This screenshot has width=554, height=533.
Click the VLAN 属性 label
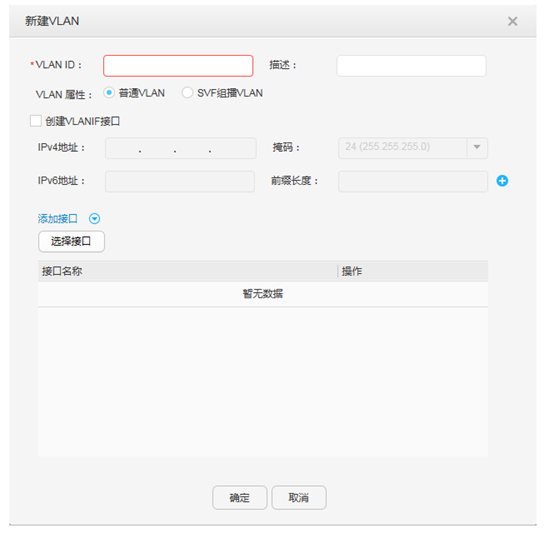(64, 94)
